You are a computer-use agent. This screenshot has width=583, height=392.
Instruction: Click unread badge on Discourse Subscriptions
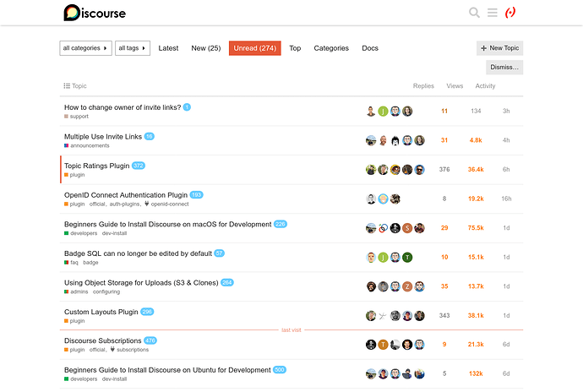150,340
